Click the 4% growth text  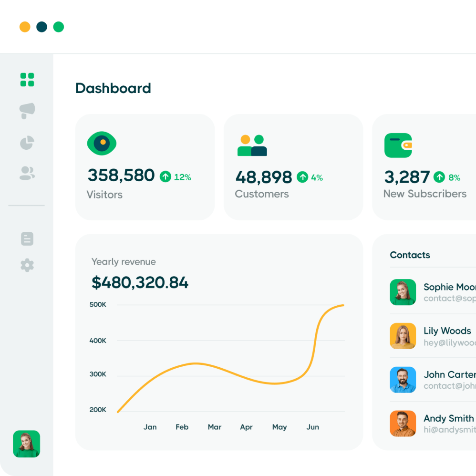coord(317,177)
